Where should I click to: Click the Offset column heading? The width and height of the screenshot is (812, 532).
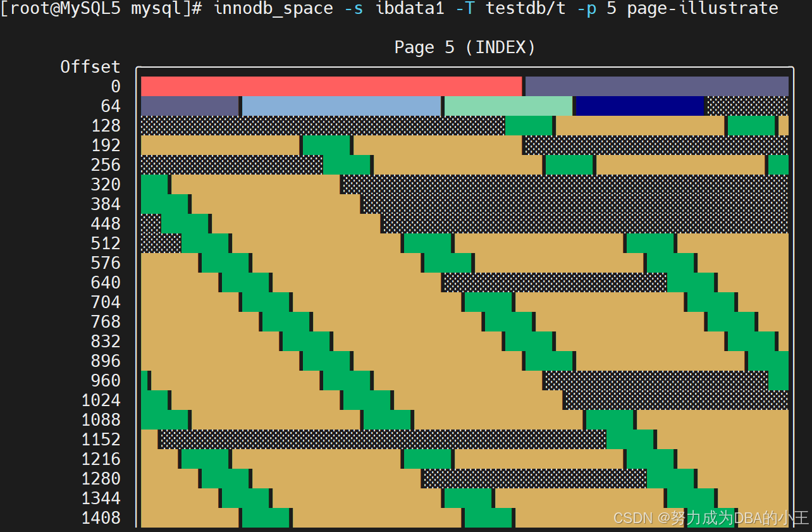tap(90, 67)
